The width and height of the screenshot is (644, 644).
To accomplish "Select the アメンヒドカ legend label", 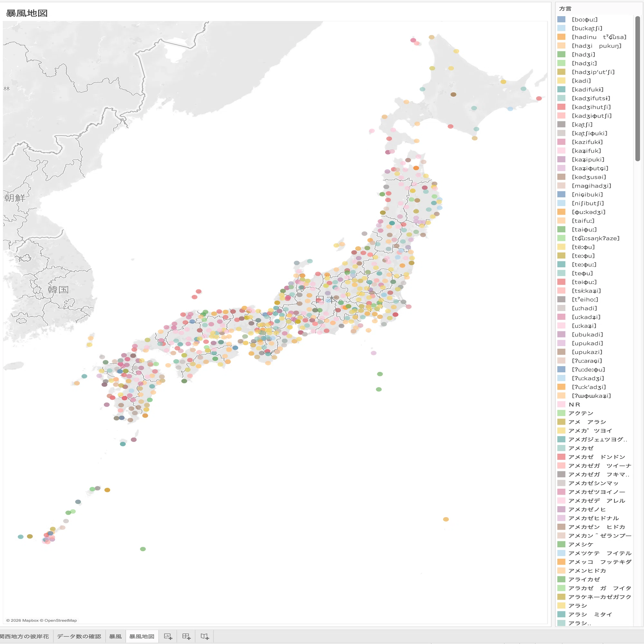I will (587, 571).
